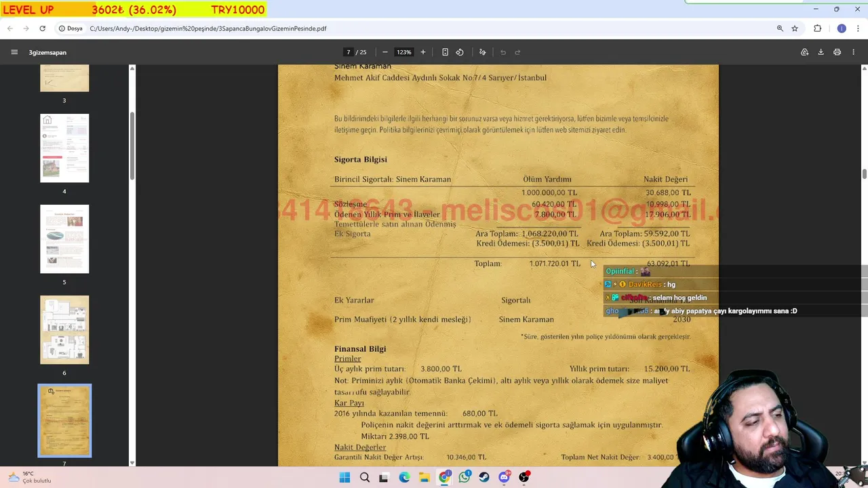Open the PDF viewer more-actions menu
The height and width of the screenshot is (488, 868).
(x=854, y=52)
